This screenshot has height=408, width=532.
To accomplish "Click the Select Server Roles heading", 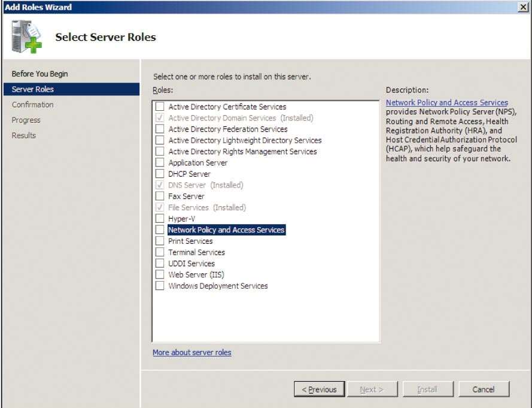I will [105, 37].
